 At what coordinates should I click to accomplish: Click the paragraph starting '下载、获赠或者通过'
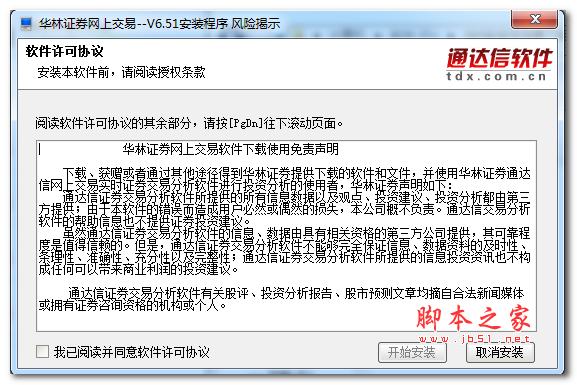[x=284, y=179]
